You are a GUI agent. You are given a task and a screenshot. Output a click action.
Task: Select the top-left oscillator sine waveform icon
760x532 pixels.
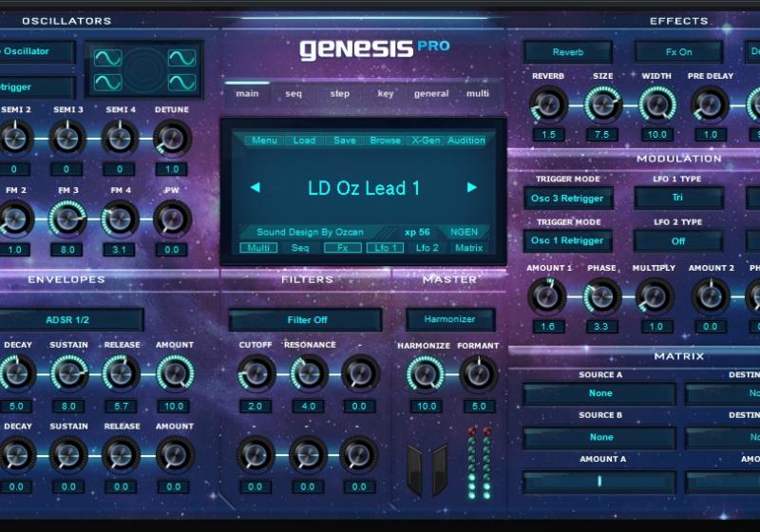point(107,58)
